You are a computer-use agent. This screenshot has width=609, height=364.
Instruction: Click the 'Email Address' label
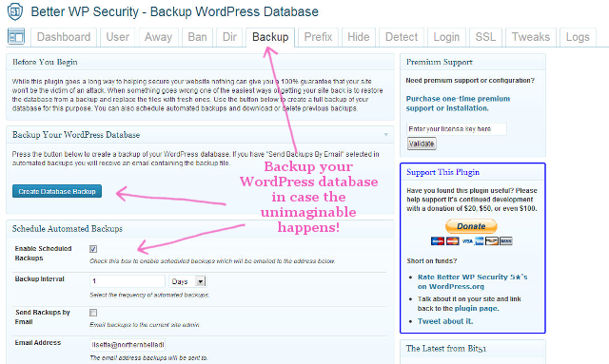(x=38, y=343)
